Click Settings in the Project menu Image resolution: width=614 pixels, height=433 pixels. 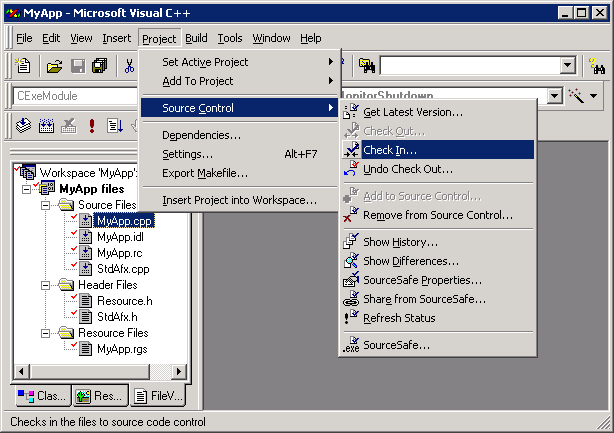pyautogui.click(x=187, y=154)
